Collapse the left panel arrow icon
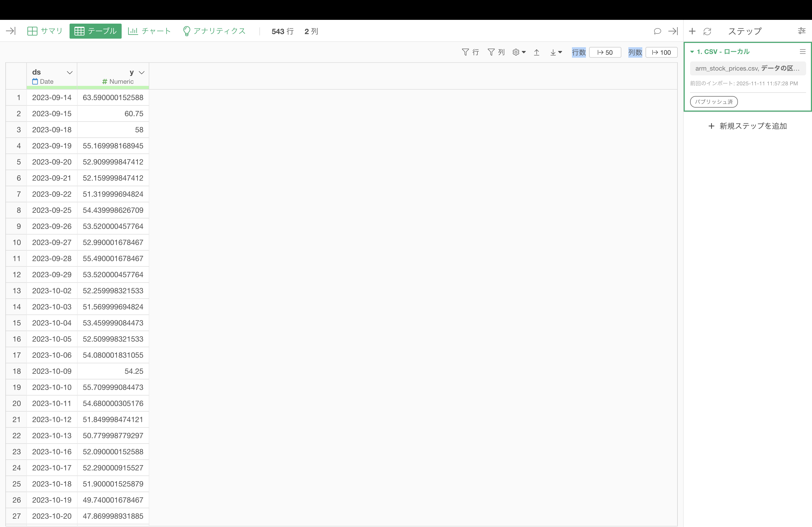812x527 pixels. [10, 31]
